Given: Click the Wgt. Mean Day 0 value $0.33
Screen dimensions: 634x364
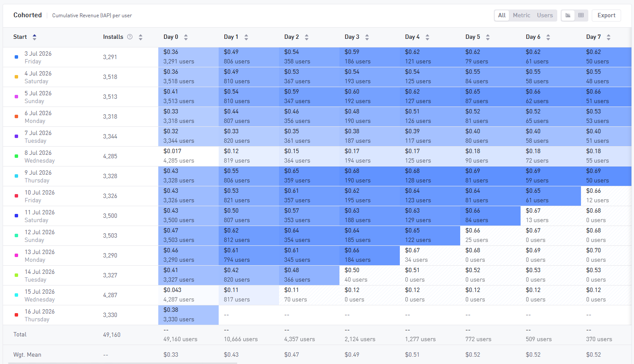Looking at the screenshot, I should click(x=171, y=355).
